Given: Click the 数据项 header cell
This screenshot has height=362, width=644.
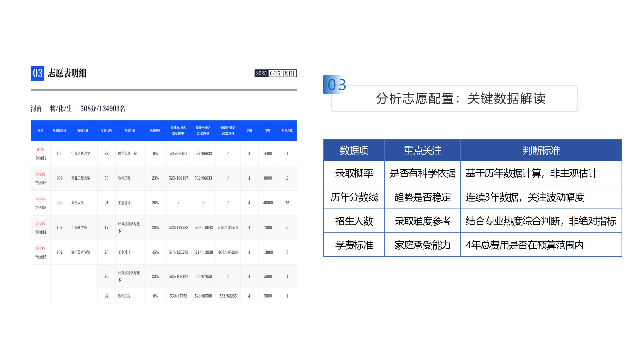Looking at the screenshot, I should point(353,150).
